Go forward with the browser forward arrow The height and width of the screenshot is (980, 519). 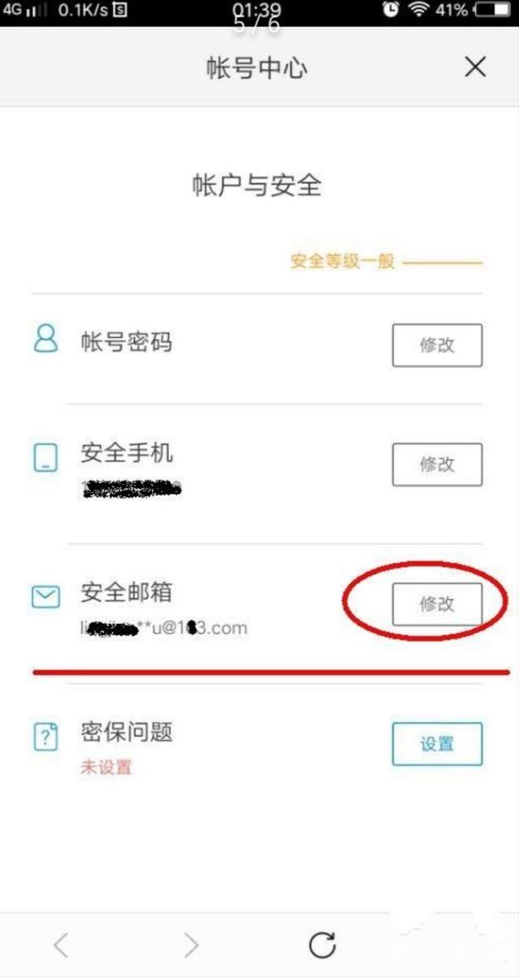191,944
